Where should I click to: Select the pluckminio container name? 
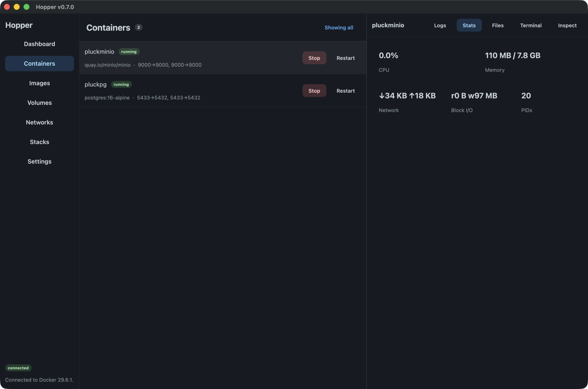[x=99, y=51]
